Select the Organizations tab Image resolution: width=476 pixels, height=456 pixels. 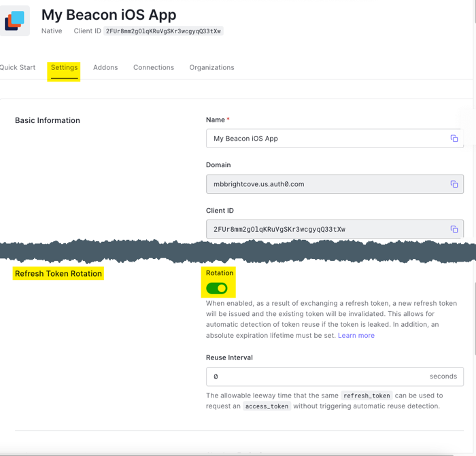pyautogui.click(x=211, y=67)
